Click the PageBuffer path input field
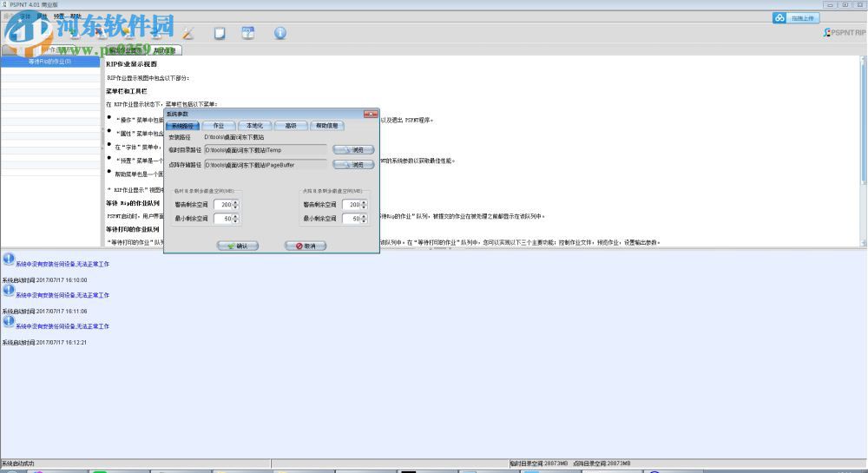Image resolution: width=868 pixels, height=473 pixels. click(x=266, y=165)
